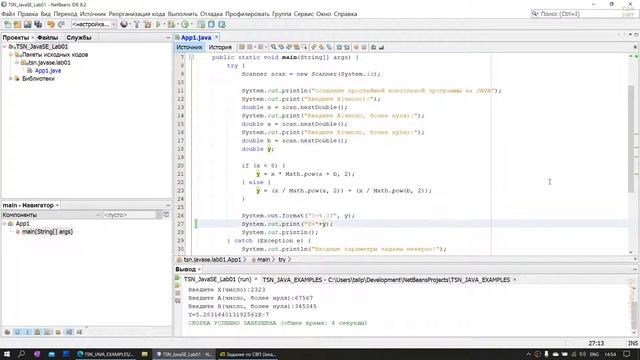Switch to the Службы tab
Viewport: 640px width, 360px height.
pos(79,38)
